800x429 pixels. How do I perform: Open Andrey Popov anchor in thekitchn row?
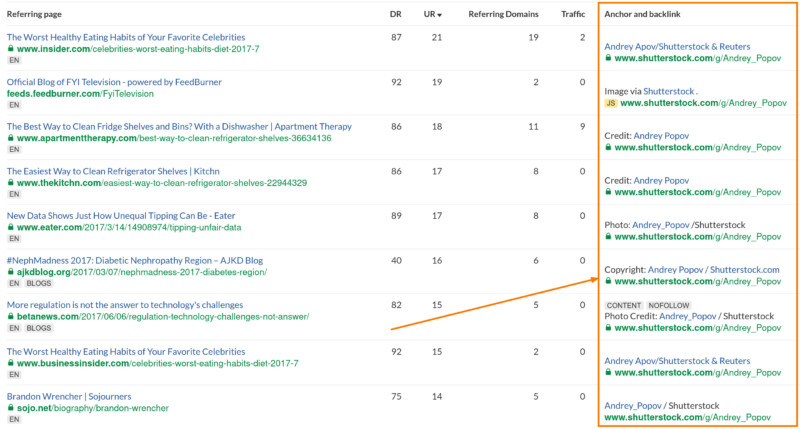(661, 181)
